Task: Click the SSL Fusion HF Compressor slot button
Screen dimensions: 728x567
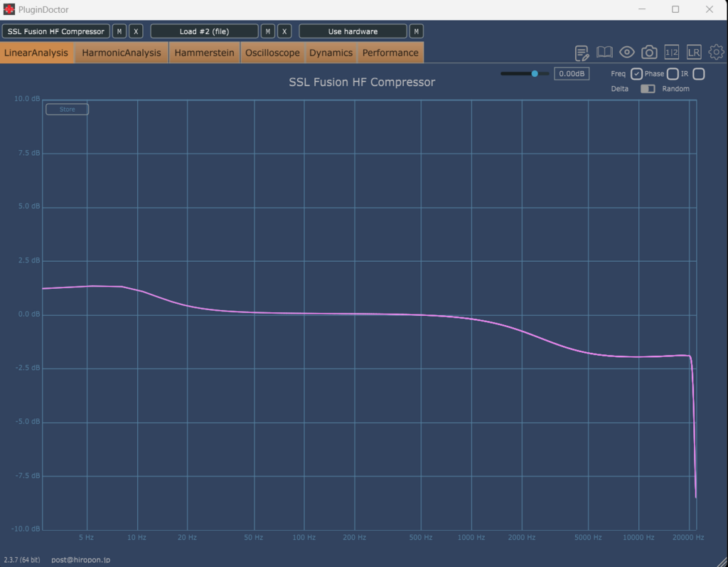Action: point(56,31)
